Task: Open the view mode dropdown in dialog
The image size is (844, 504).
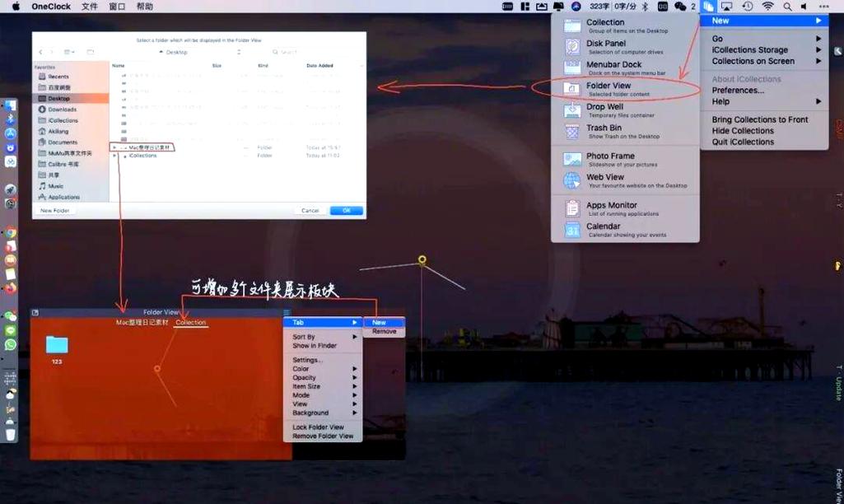Action: [x=69, y=52]
